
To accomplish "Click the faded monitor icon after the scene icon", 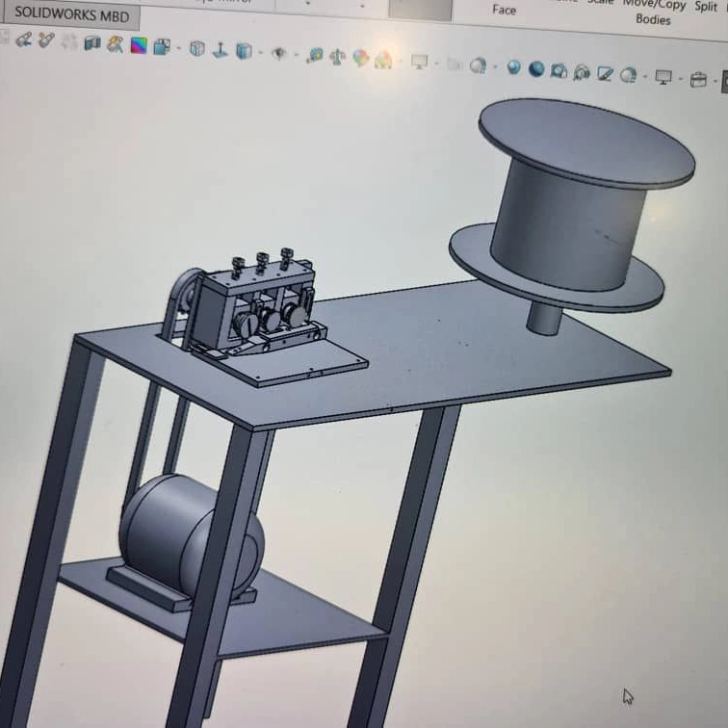I will tap(419, 62).
